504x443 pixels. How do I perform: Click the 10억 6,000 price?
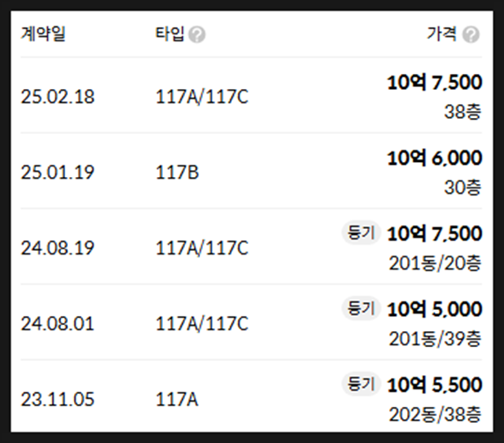(434, 158)
